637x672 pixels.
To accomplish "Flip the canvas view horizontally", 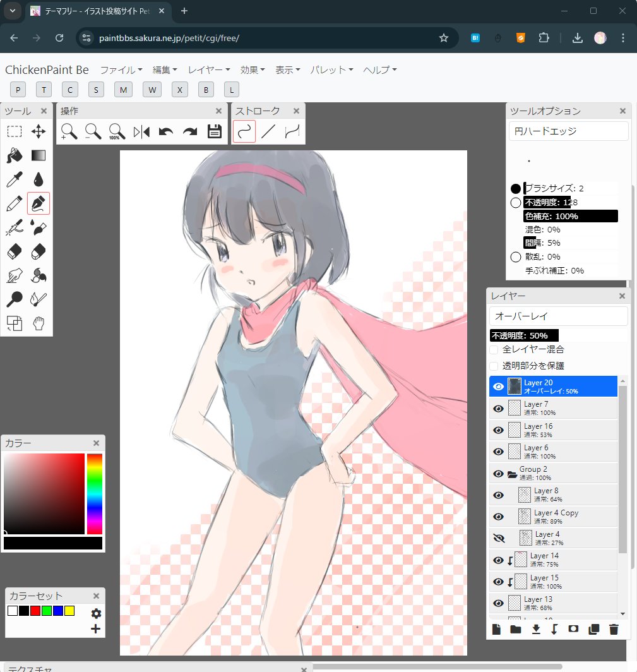I will point(141,131).
